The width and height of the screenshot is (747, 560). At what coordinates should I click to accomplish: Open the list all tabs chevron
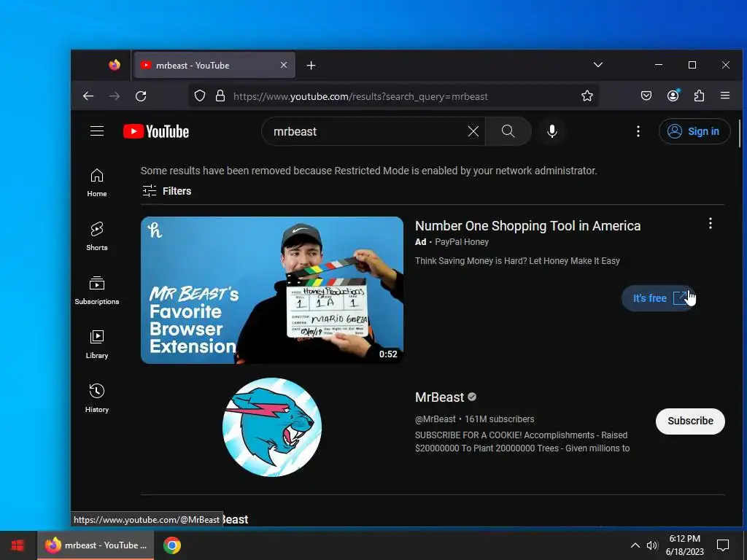click(x=598, y=65)
